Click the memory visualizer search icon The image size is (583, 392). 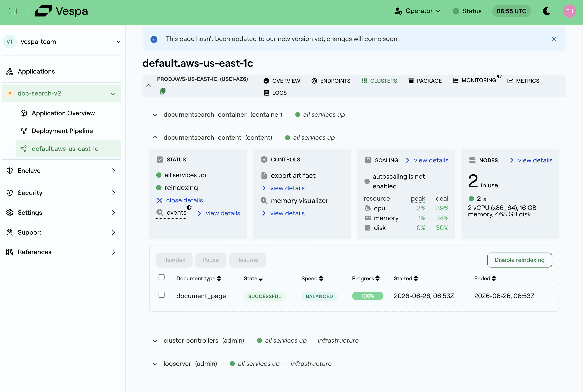pos(264,201)
